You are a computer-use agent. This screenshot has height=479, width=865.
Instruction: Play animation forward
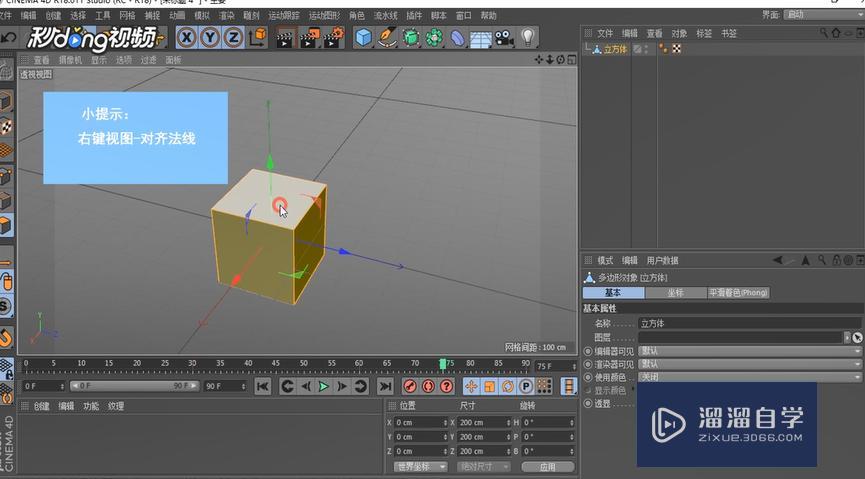coord(324,386)
